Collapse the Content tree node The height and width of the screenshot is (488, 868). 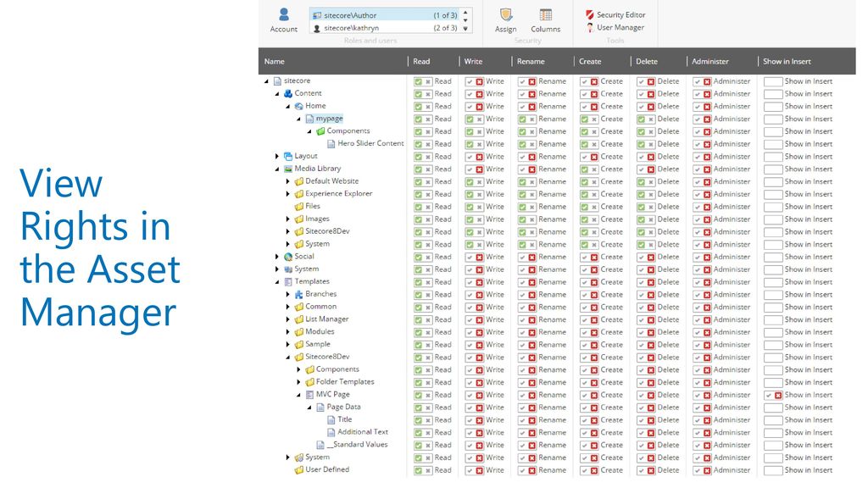tap(277, 94)
